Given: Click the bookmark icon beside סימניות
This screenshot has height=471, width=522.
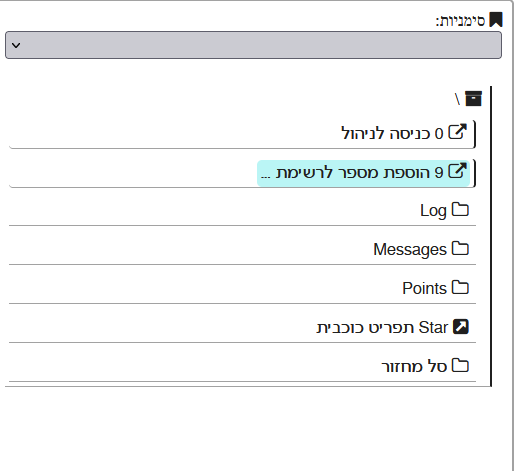Looking at the screenshot, I should (x=496, y=20).
